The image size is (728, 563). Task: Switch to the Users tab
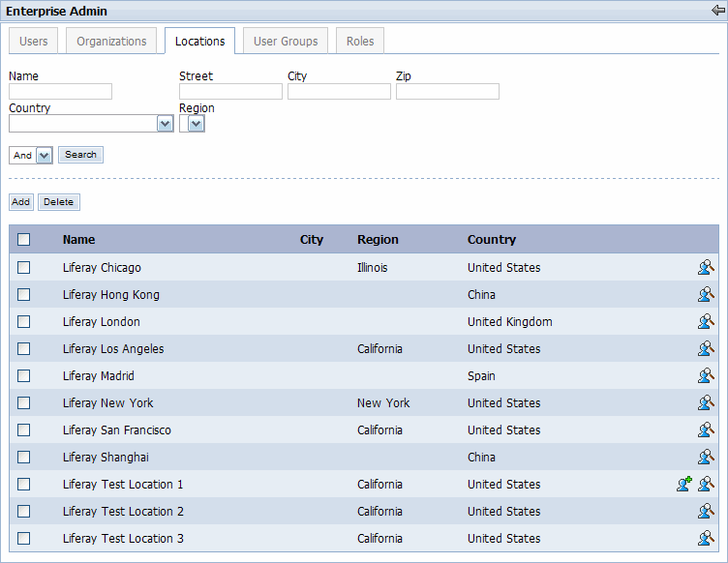(x=34, y=42)
